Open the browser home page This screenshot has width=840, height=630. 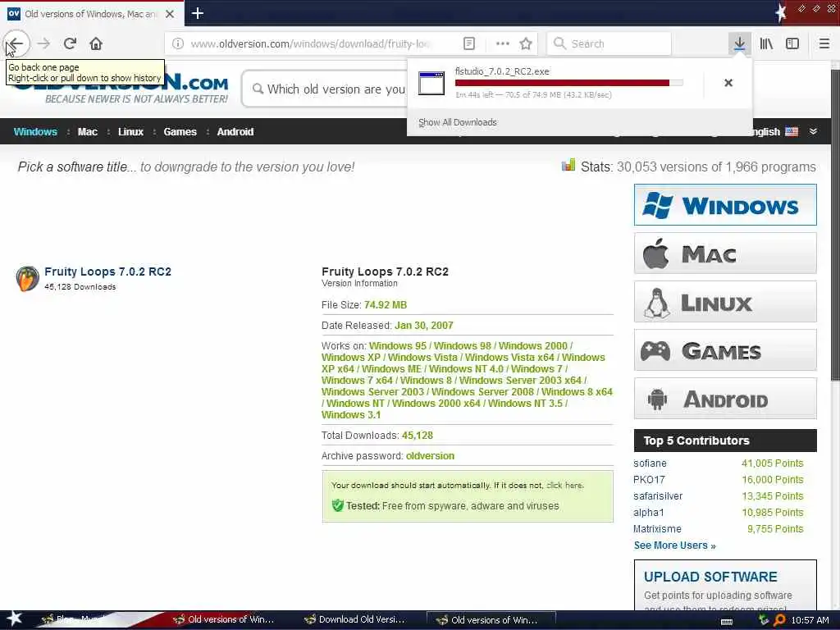(x=96, y=43)
